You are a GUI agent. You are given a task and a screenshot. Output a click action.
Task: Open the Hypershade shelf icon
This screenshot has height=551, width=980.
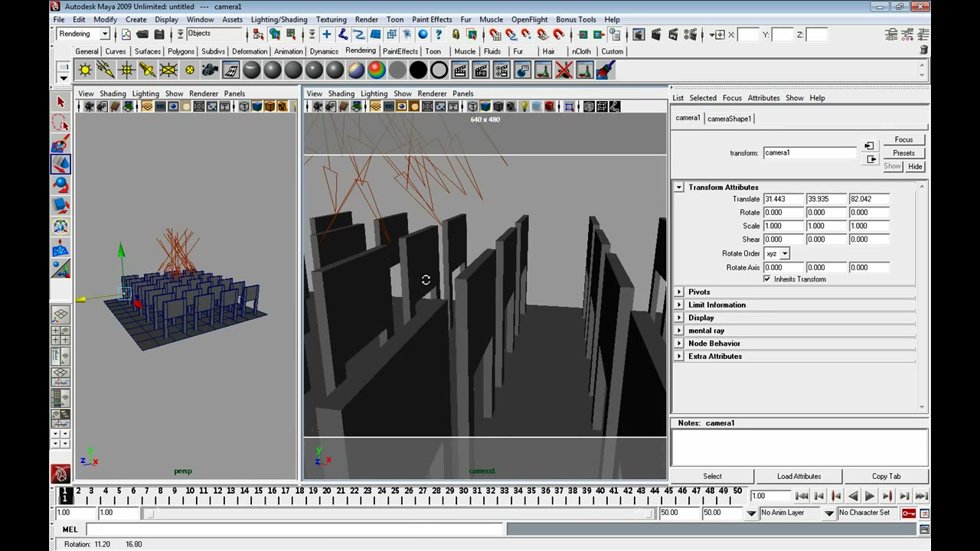(230, 70)
